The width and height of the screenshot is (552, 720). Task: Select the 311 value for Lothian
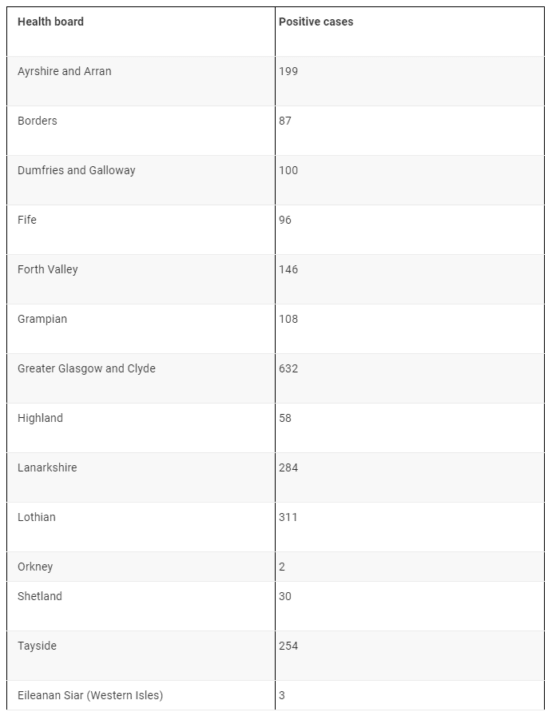point(288,518)
